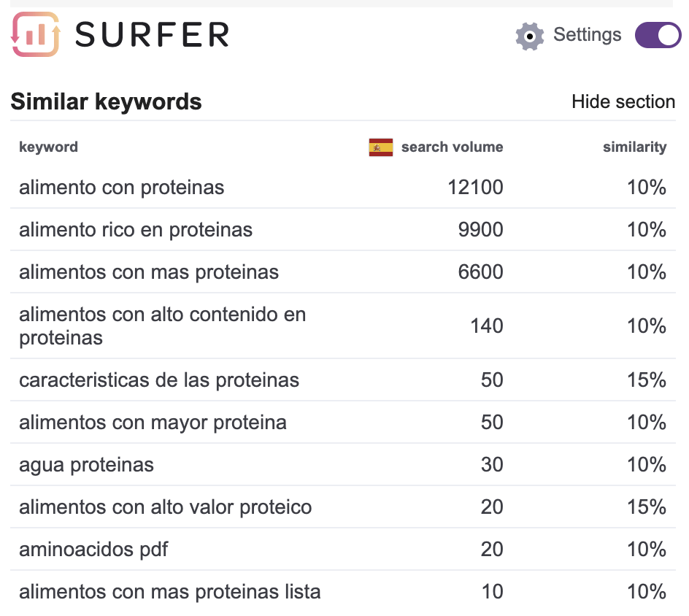Open the Settings link
This screenshot has width=689, height=616.
[587, 35]
